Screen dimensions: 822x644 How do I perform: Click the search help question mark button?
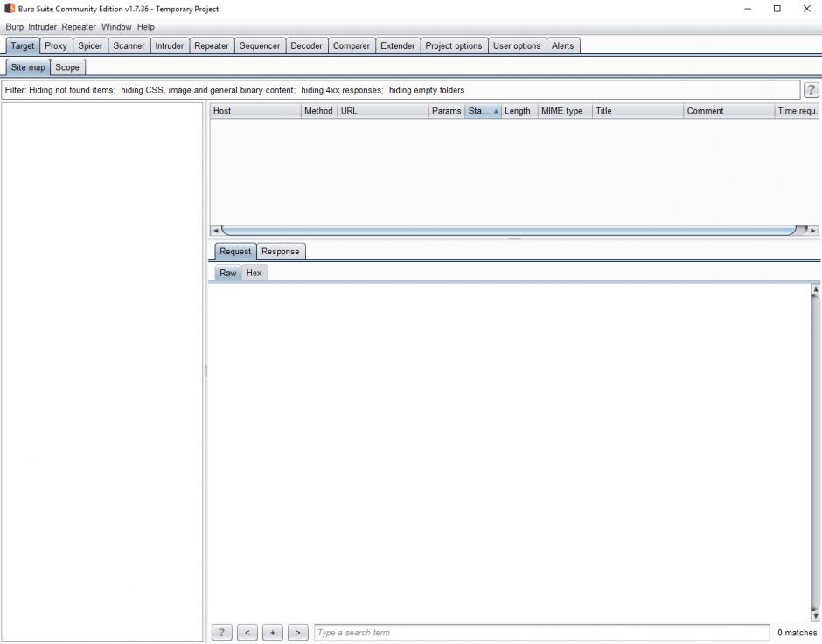[x=222, y=633]
